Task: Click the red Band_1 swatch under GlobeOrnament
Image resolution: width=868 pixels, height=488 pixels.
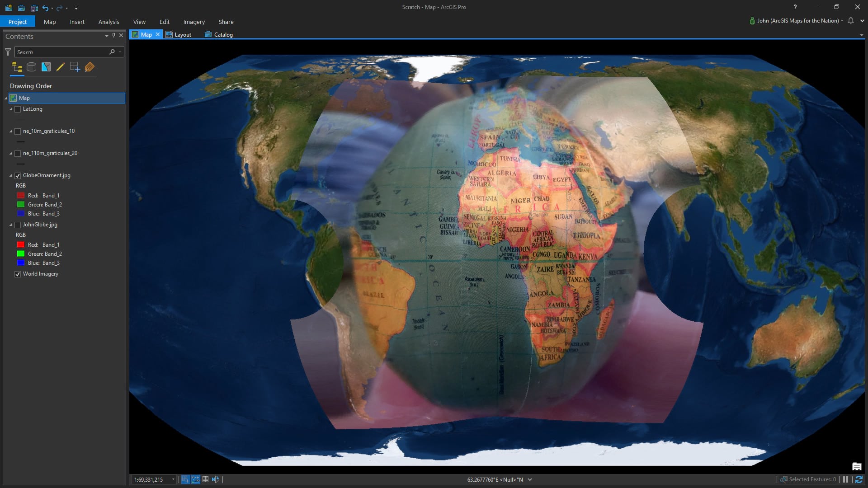Action: point(21,196)
